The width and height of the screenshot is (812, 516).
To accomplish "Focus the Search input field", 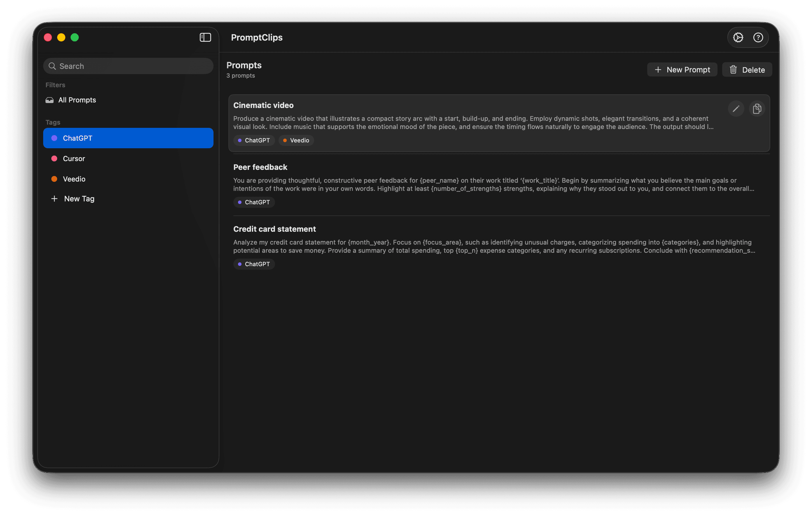I will pyautogui.click(x=135, y=66).
